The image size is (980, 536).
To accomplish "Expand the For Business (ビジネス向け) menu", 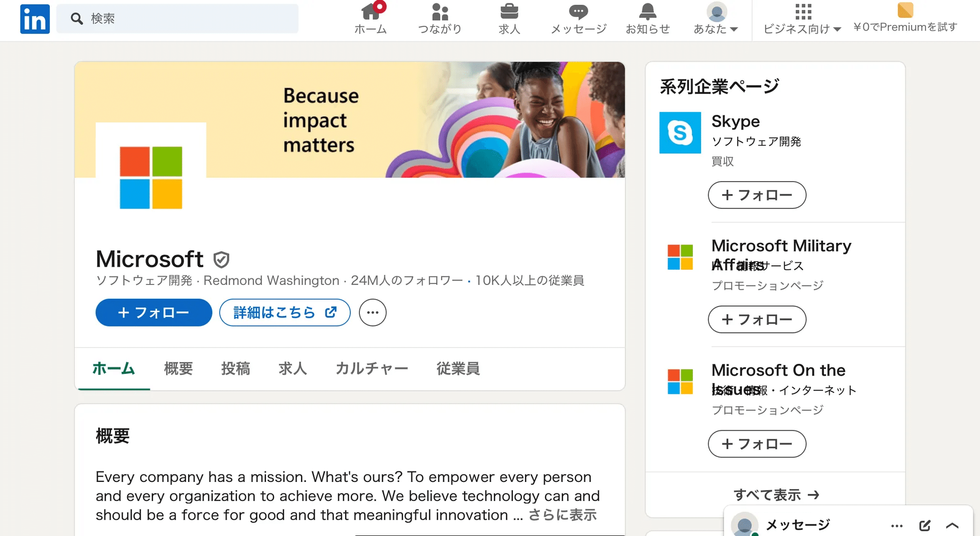I will [802, 19].
